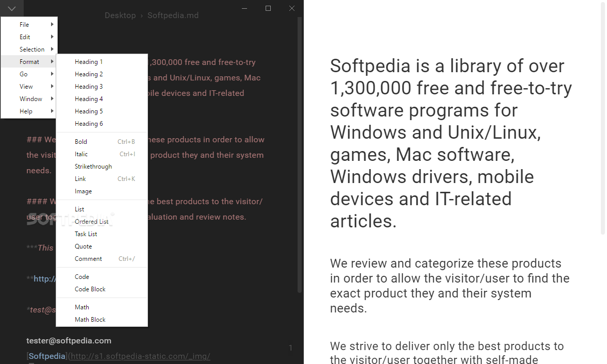Maximize the editor window
This screenshot has width=607, height=364.
[x=268, y=8]
